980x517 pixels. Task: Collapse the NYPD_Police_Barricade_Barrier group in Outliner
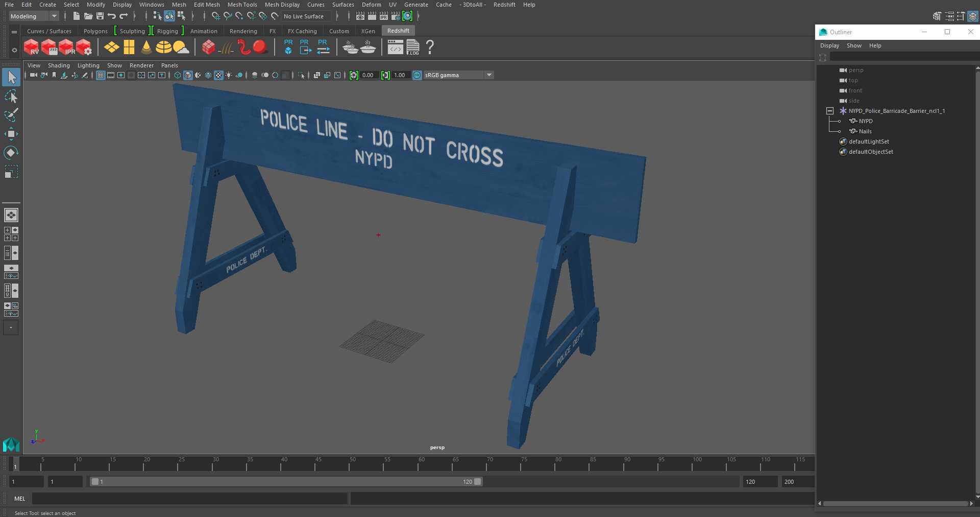click(830, 111)
